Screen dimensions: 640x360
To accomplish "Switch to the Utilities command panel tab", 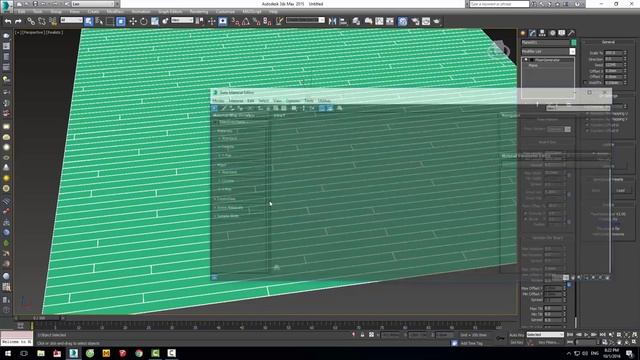I will point(571,33).
